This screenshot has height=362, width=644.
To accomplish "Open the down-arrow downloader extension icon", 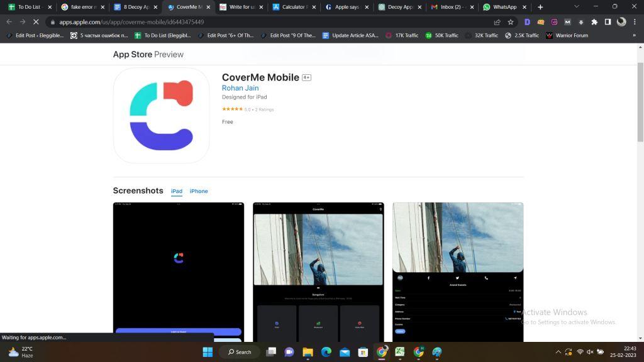I will click(x=580, y=22).
